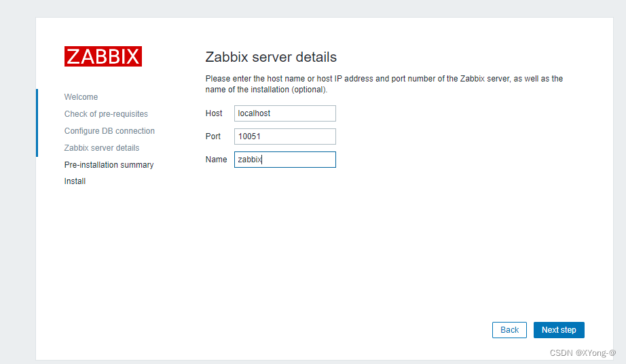The image size is (626, 364).
Task: Click the "Please enter the host name" description
Action: (384, 84)
